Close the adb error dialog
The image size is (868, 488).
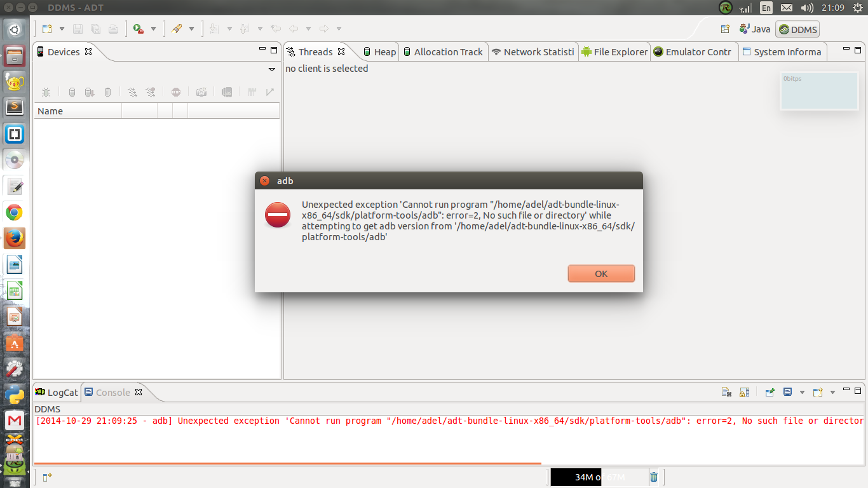coord(265,180)
